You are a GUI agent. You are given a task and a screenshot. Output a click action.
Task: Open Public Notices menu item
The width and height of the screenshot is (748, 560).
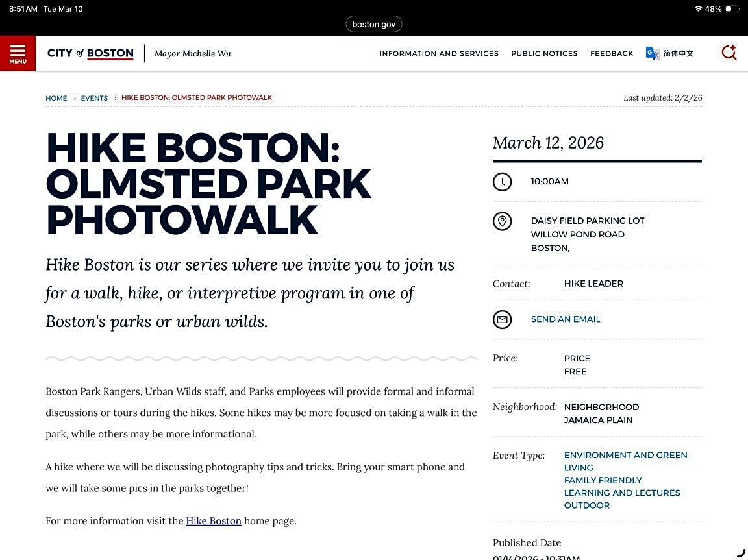click(544, 53)
